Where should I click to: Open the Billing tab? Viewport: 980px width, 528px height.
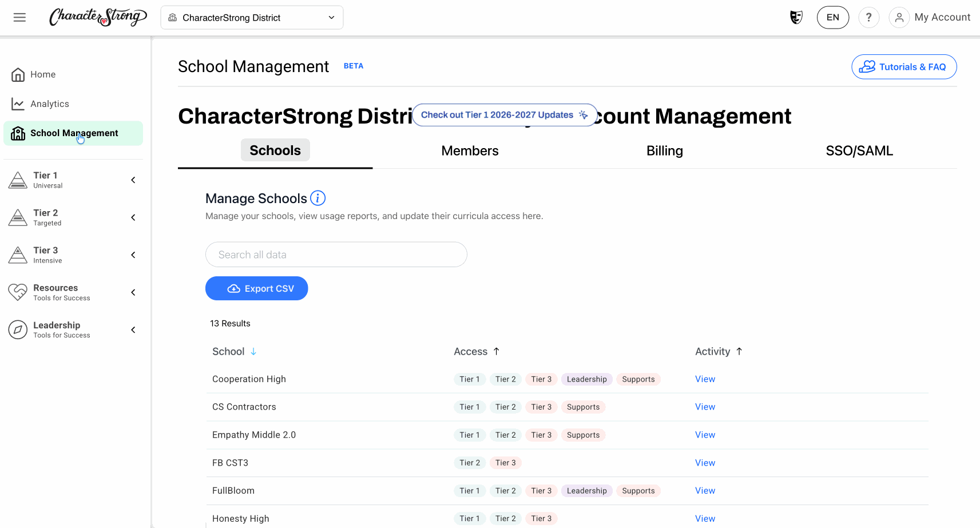point(665,150)
